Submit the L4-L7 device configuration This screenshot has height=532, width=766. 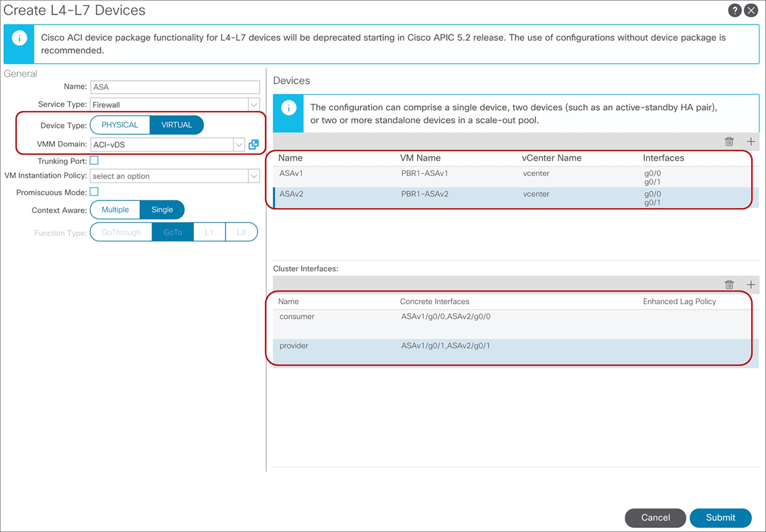point(720,518)
